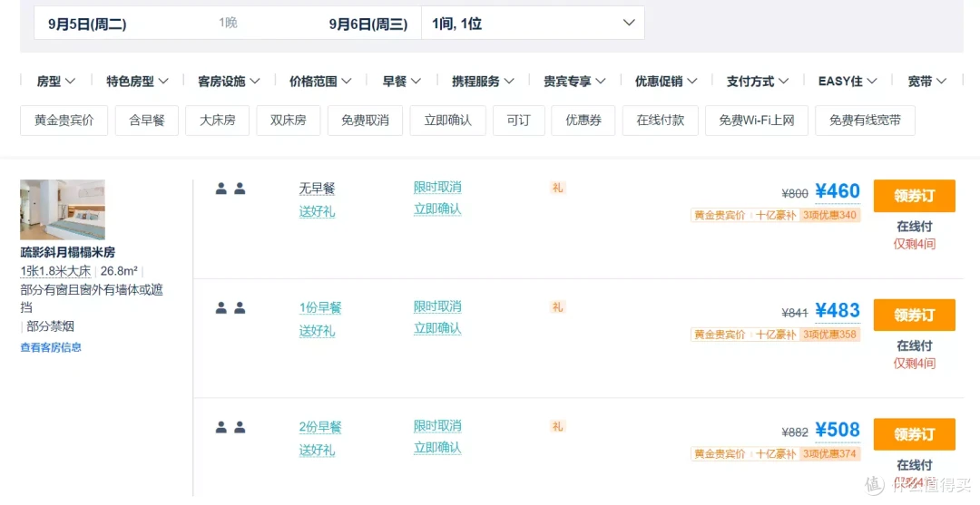
Task: Toggle the 在线付款 quick filter
Action: click(x=660, y=121)
